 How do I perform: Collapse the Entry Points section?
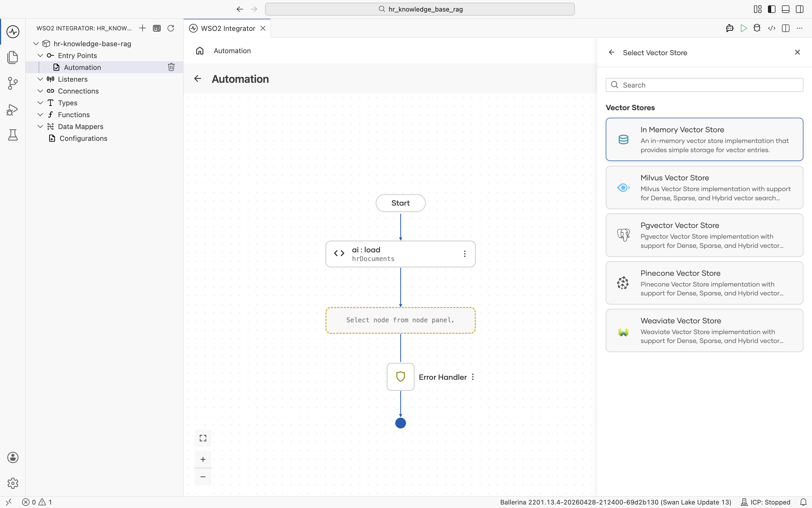(40, 55)
